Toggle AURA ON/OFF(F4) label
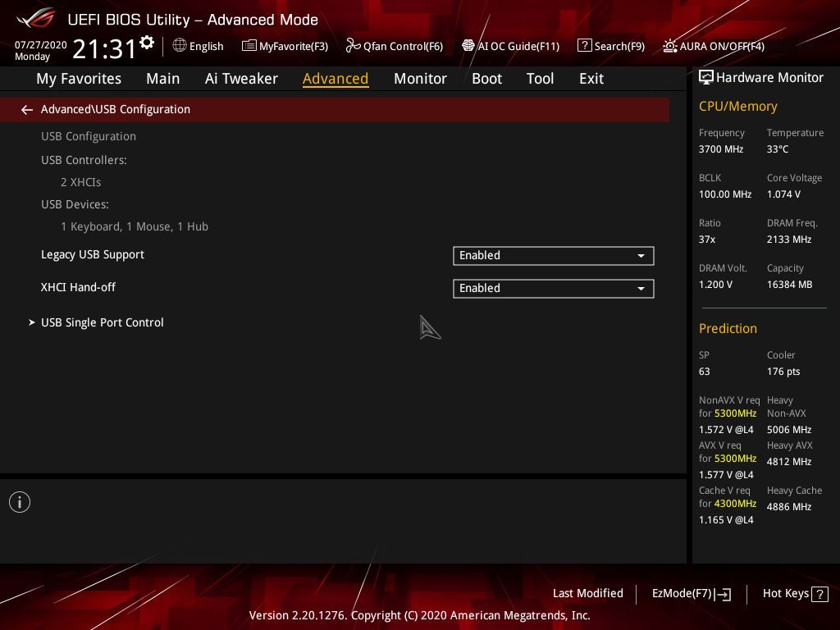This screenshot has width=840, height=630. tap(722, 46)
